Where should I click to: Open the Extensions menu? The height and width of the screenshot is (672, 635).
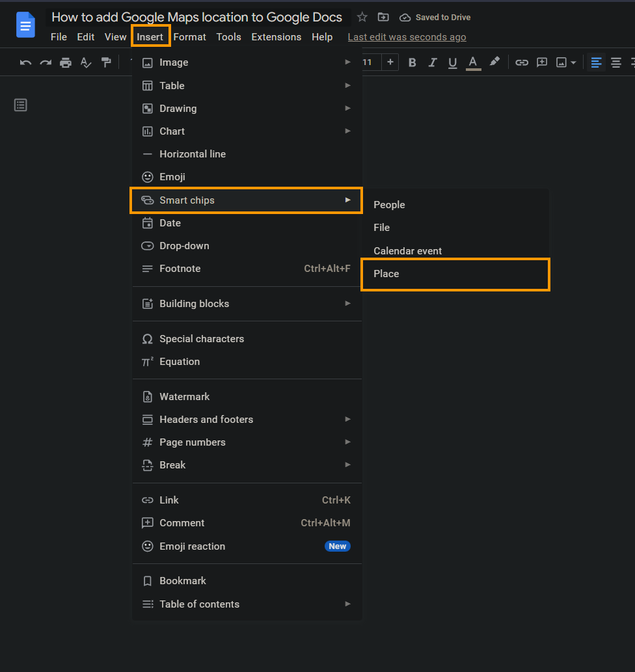point(276,37)
